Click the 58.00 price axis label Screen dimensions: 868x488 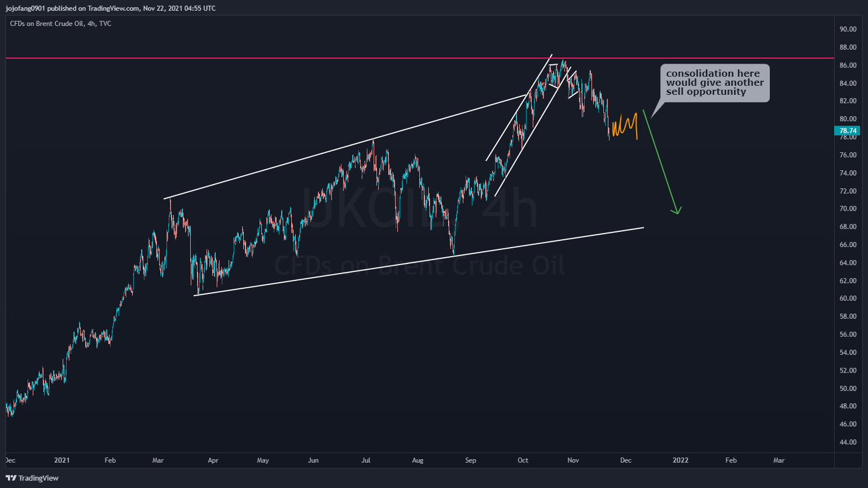[x=848, y=316]
